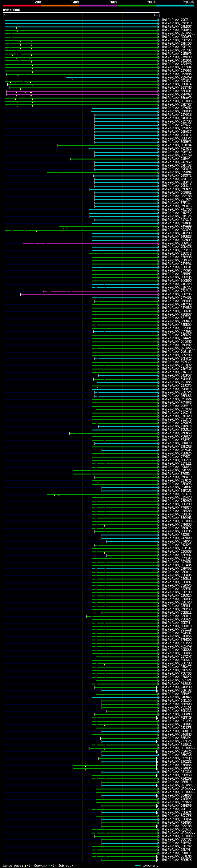
Task: Click the purple alignment bar for UniRef100_B8LKQ1
Action: [x=82, y=91]
